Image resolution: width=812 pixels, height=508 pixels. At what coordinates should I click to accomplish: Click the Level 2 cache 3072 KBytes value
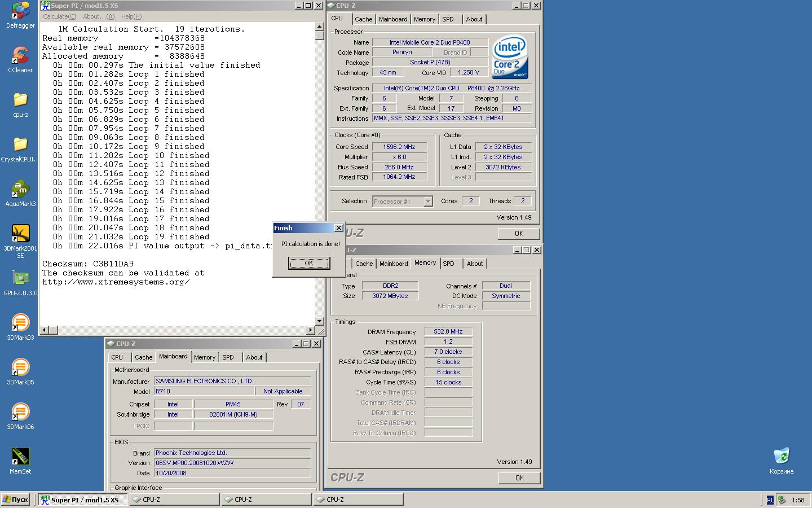tap(503, 167)
